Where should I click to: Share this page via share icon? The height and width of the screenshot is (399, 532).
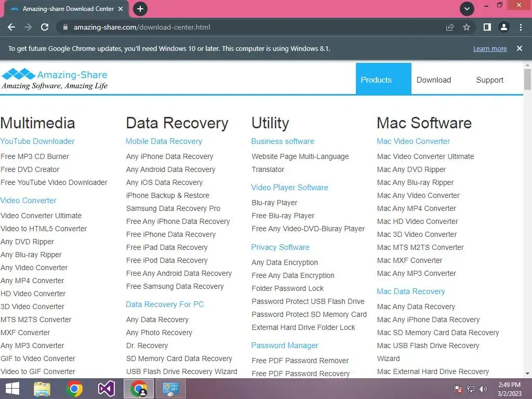pyautogui.click(x=450, y=27)
